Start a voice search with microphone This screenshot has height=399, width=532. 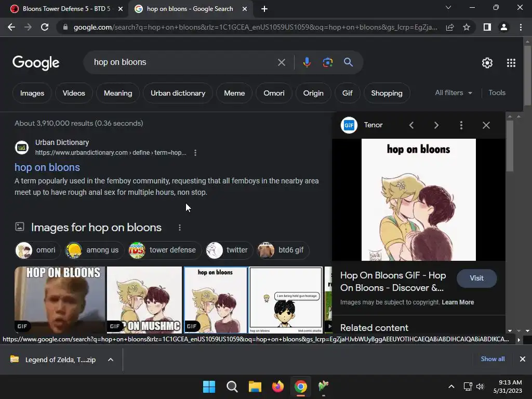pyautogui.click(x=307, y=62)
